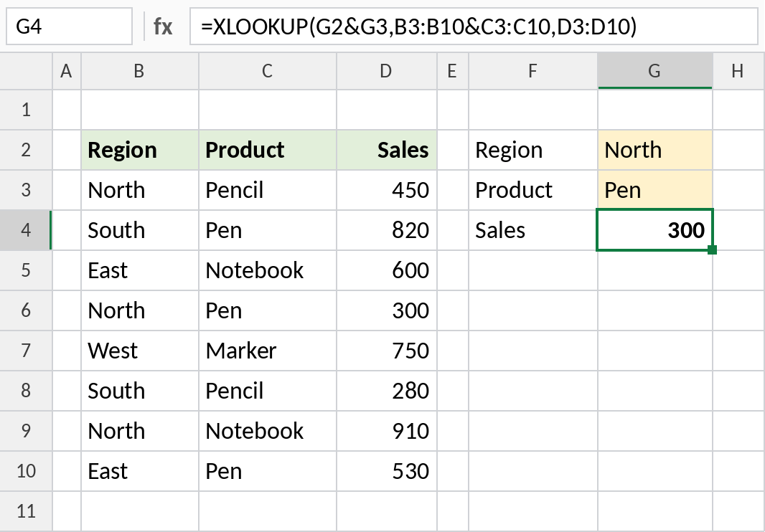Click the bold Region header cell in column B
Viewport: 765px width, 532px height.
tap(139, 150)
